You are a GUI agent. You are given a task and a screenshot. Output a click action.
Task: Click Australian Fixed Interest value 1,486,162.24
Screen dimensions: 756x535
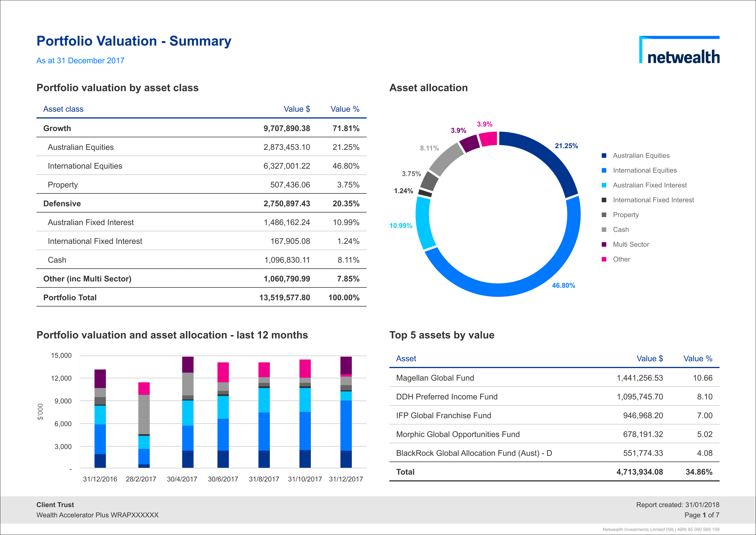tap(287, 222)
